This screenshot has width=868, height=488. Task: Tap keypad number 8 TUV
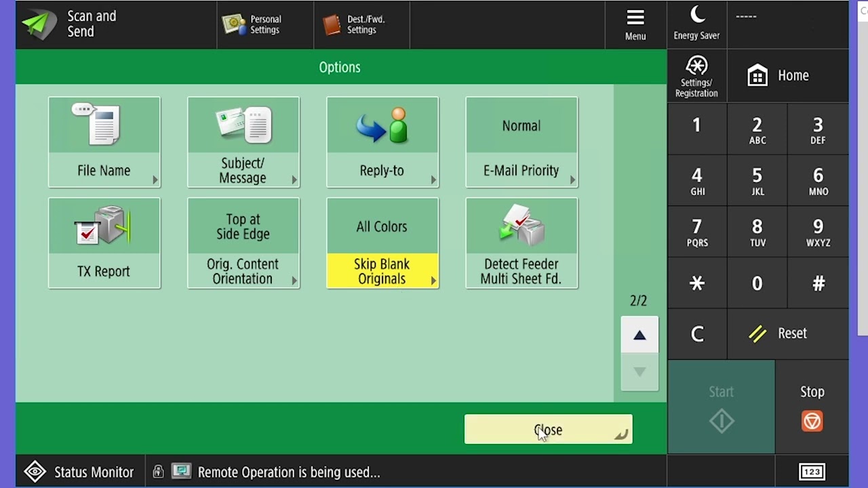tap(757, 232)
